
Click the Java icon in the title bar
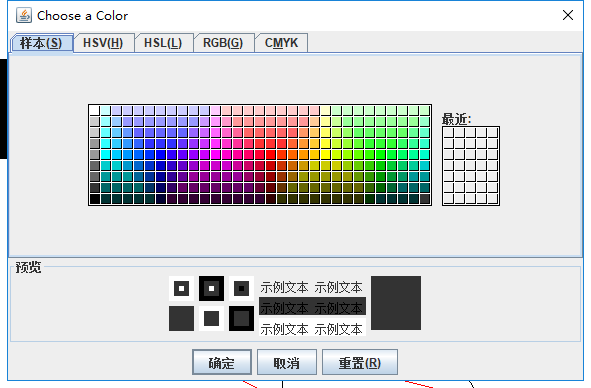[24, 15]
